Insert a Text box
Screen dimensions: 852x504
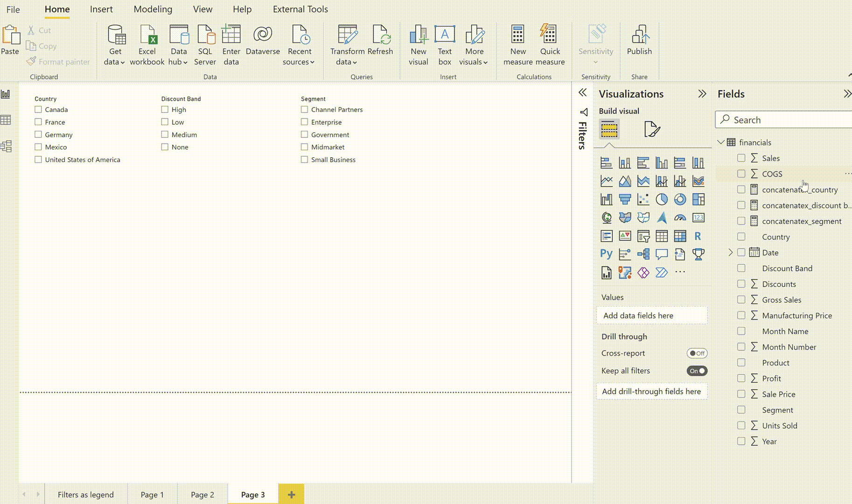(445, 45)
